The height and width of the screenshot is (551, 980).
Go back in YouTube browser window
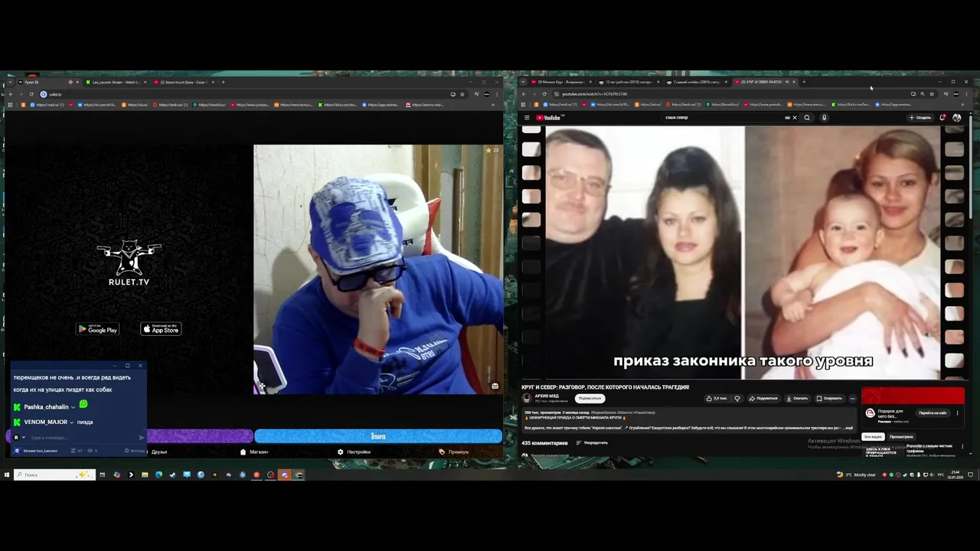click(524, 94)
